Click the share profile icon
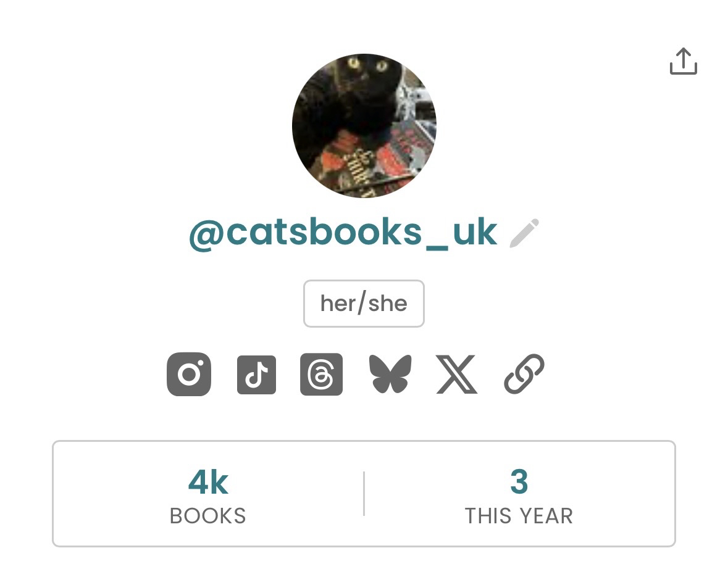Image resolution: width=728 pixels, height=577 pixels. click(683, 61)
